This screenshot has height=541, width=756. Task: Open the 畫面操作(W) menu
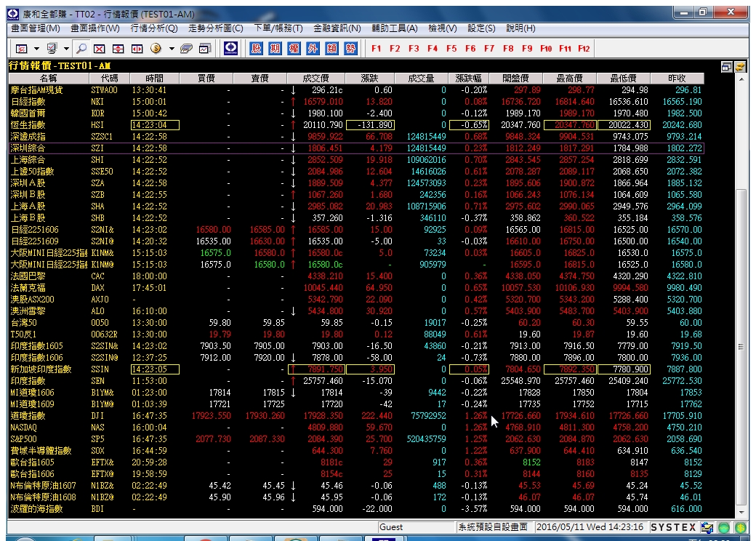coord(95,28)
